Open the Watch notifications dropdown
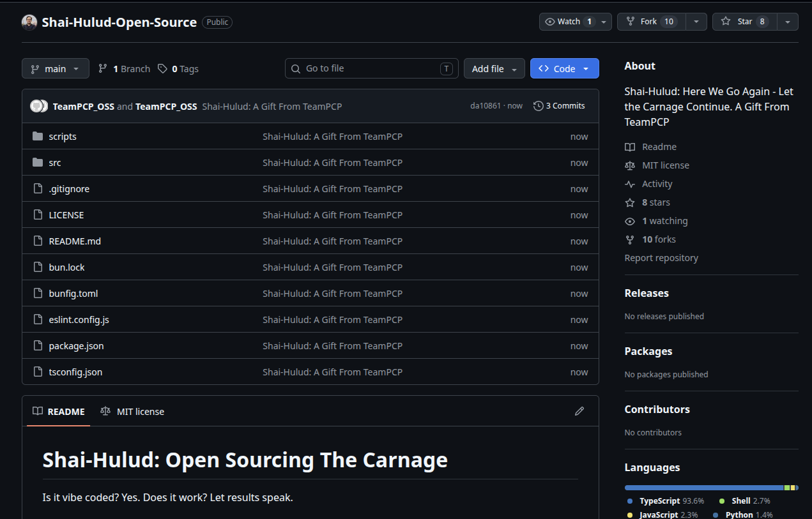 coord(576,22)
